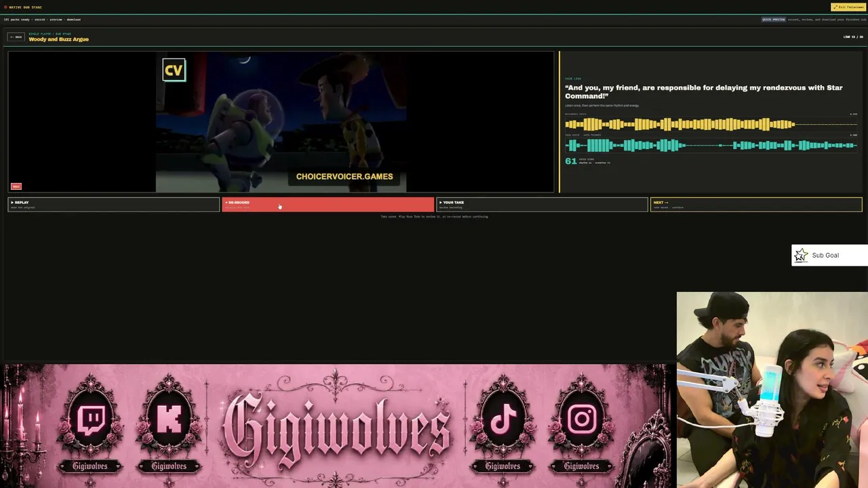Click the "Woody and Buzz Argue" title

[58, 39]
